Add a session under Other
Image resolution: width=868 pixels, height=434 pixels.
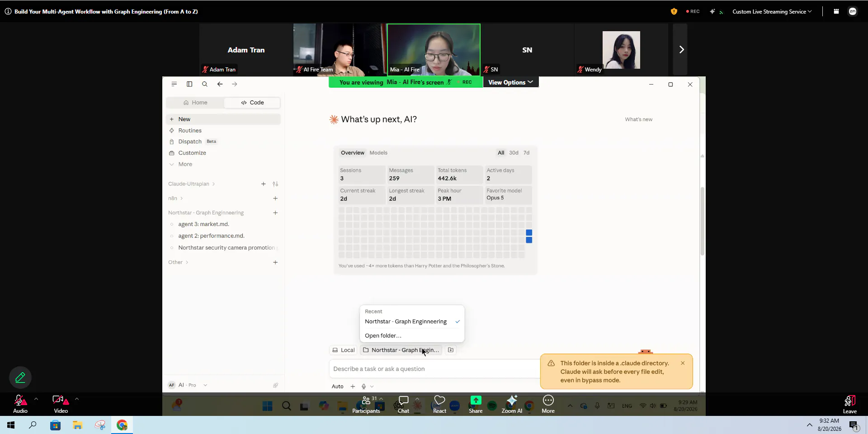pos(275,262)
